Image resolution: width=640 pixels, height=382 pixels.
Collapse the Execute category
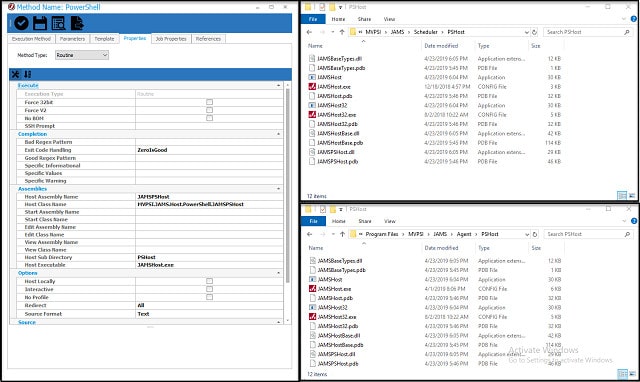[x=278, y=85]
